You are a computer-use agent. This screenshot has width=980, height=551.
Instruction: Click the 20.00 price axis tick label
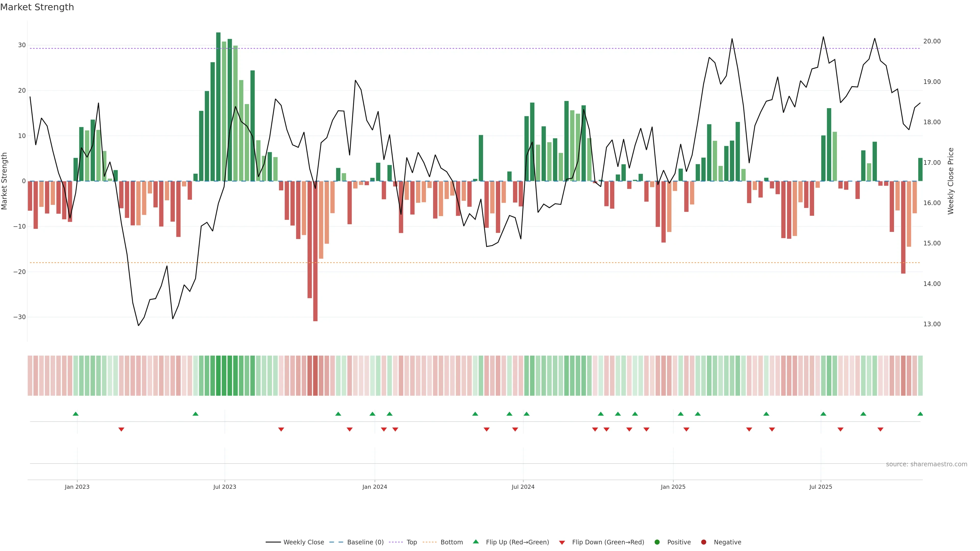[932, 41]
